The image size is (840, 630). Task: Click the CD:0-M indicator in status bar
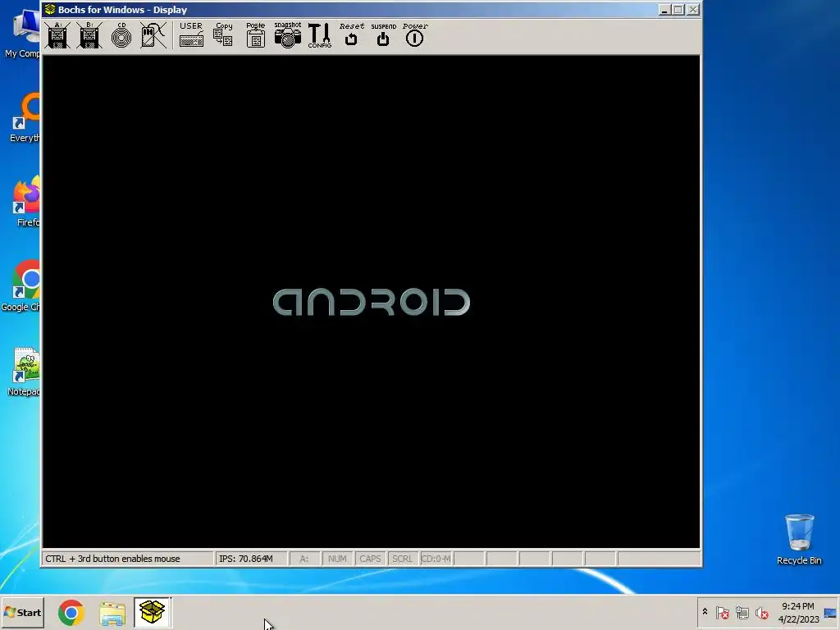click(x=436, y=559)
